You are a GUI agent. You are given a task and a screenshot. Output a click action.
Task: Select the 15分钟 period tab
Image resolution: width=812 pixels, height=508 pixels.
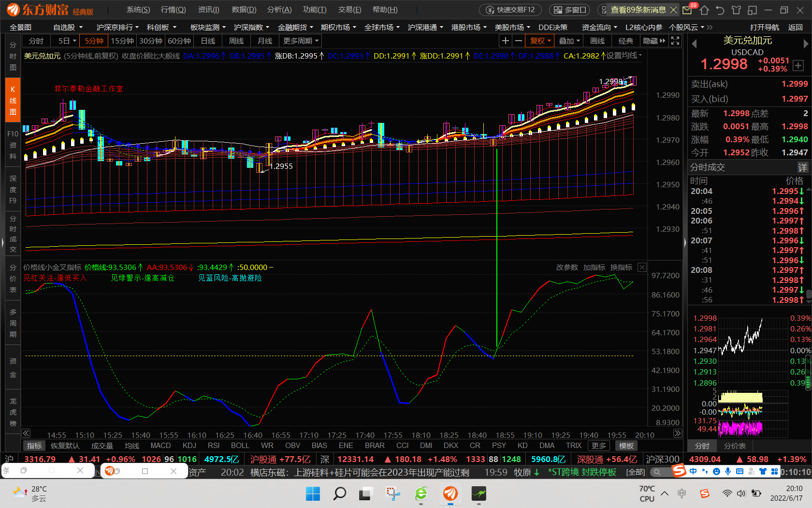point(122,41)
